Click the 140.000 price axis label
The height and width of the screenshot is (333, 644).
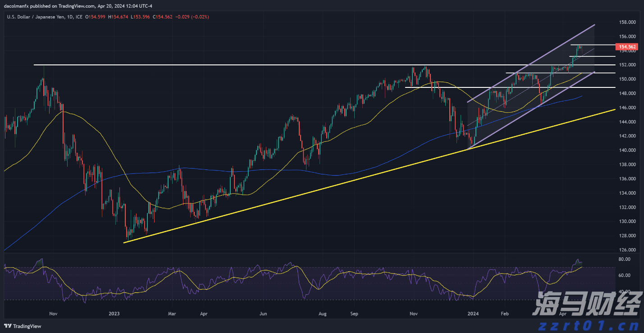(626, 150)
